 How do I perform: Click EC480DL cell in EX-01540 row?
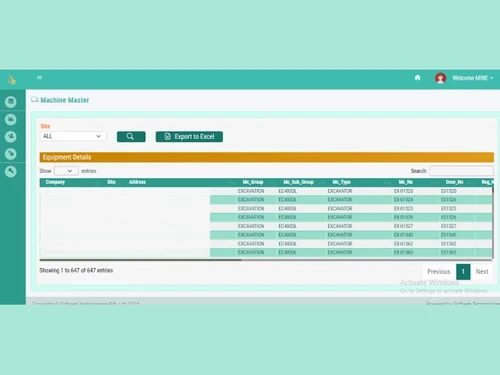tap(287, 235)
